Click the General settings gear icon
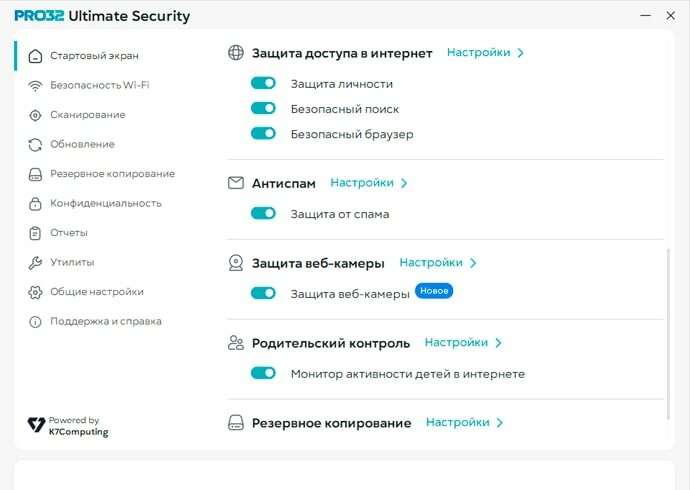This screenshot has height=490, width=690. [x=36, y=292]
